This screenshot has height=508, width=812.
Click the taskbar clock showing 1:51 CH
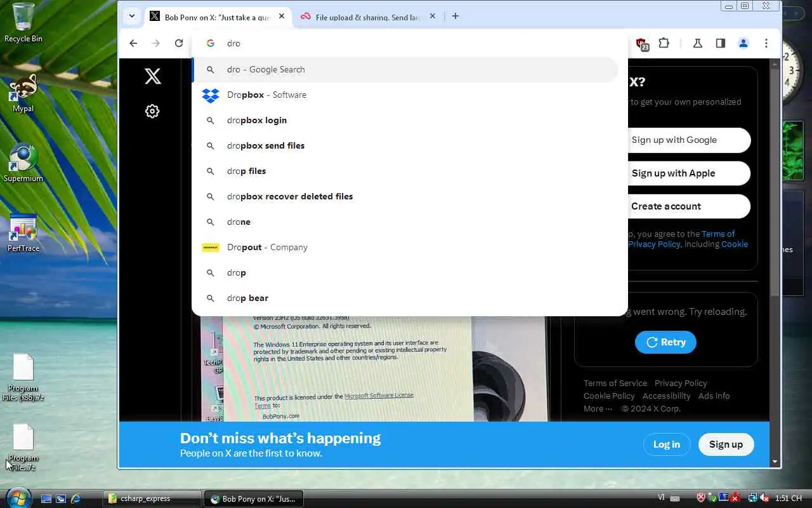pyautogui.click(x=789, y=498)
